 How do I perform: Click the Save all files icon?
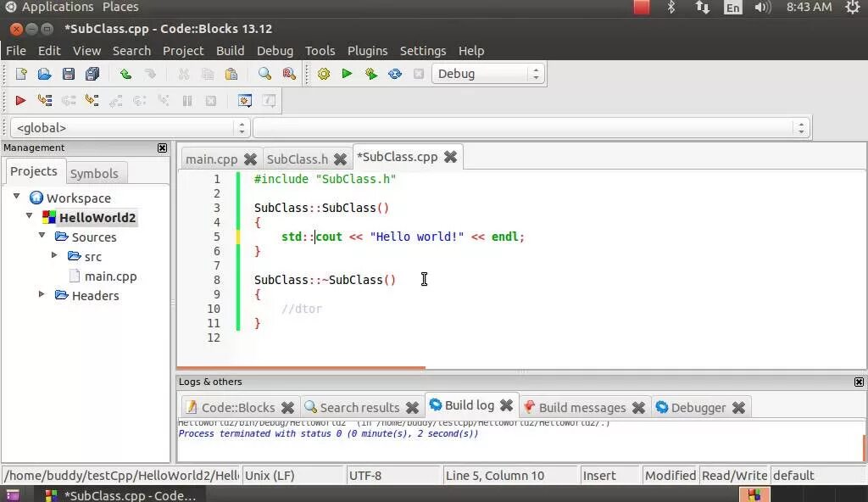point(92,74)
